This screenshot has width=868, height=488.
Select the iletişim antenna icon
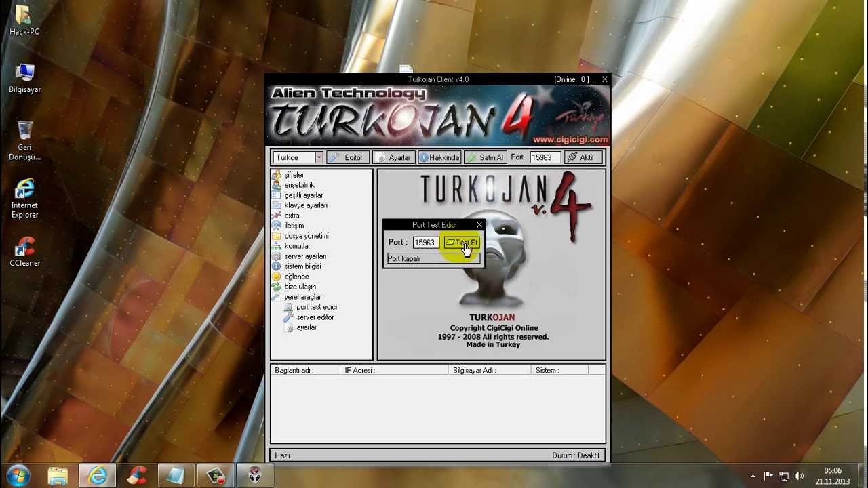tap(276, 226)
